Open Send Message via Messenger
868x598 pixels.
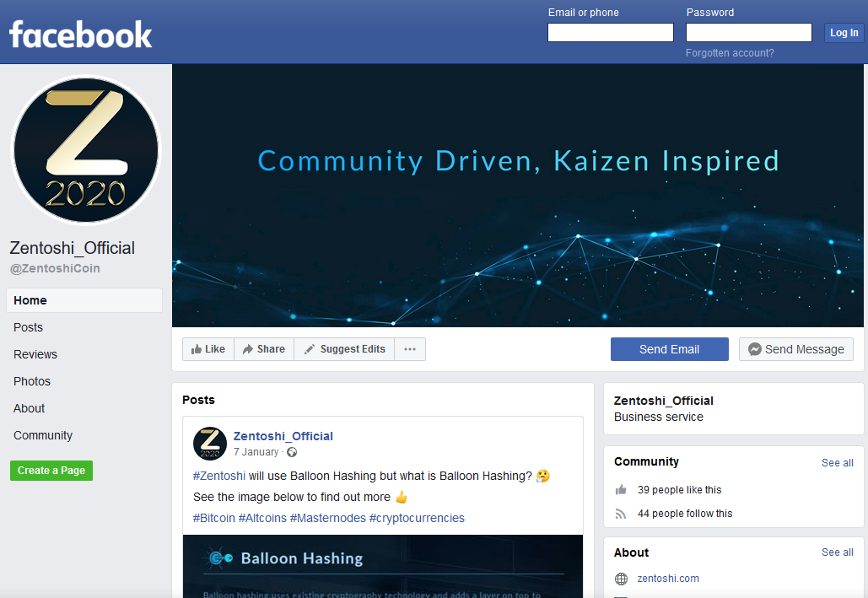[796, 349]
